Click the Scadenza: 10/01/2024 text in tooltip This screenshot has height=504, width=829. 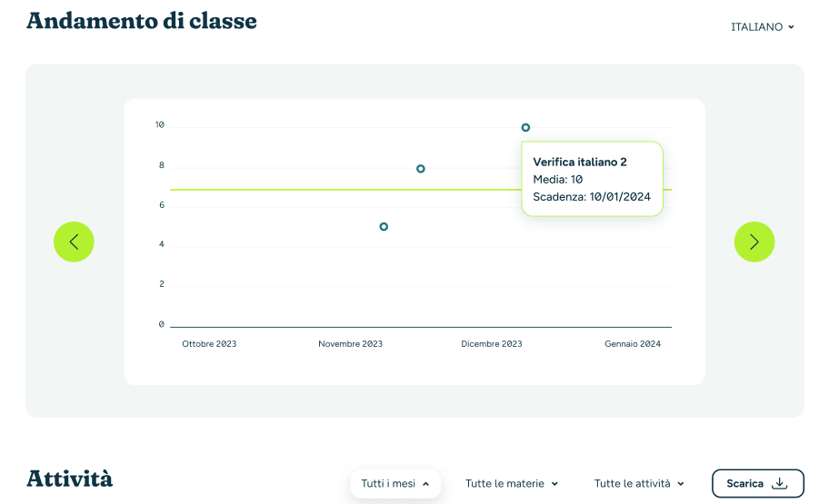pyautogui.click(x=592, y=196)
